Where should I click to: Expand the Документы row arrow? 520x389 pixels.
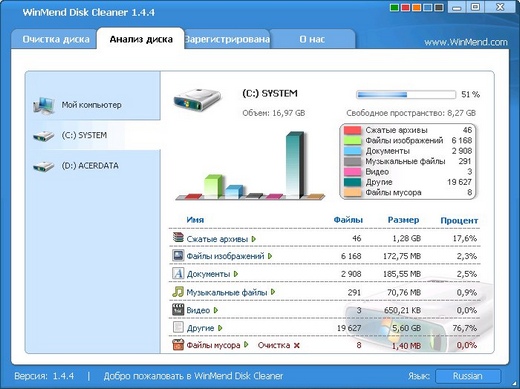click(236, 274)
